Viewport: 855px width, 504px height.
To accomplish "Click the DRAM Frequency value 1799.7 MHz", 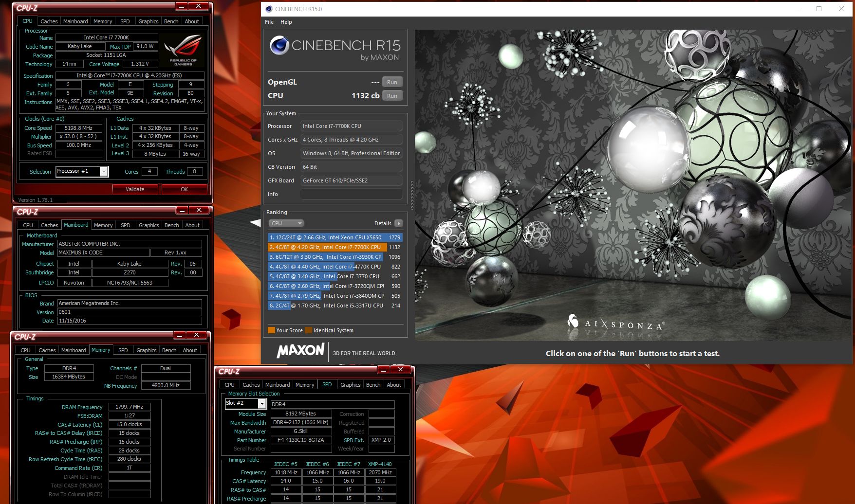I will point(129,407).
